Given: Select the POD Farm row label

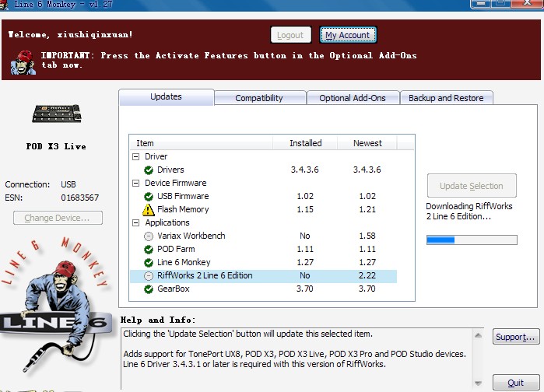Looking at the screenshot, I should pos(176,249).
